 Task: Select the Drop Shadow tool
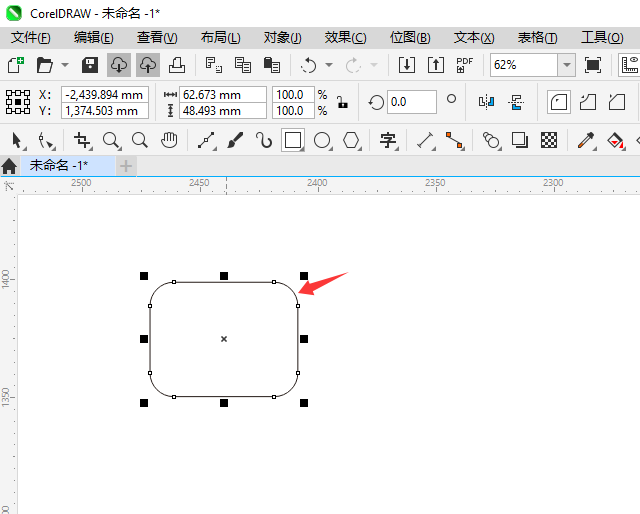tap(520, 140)
